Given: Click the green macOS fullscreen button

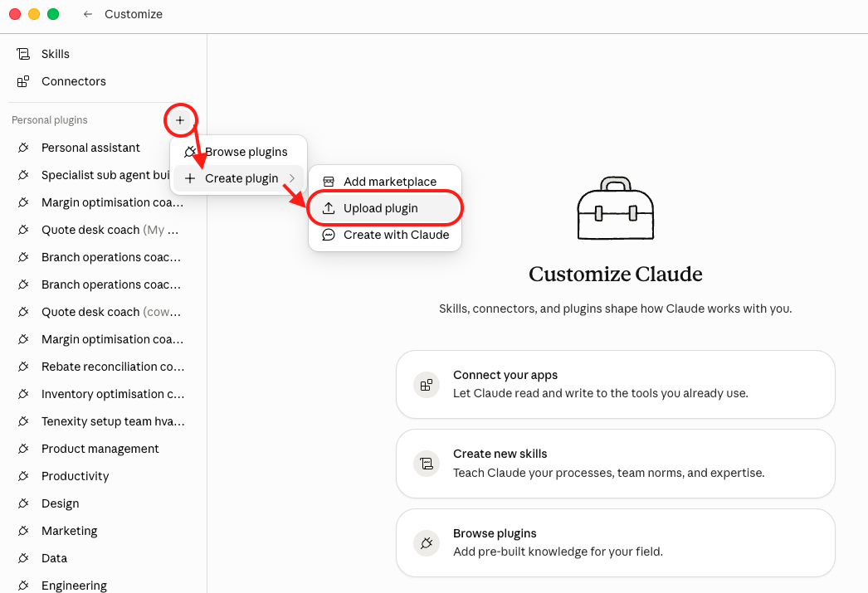Looking at the screenshot, I should 53,14.
